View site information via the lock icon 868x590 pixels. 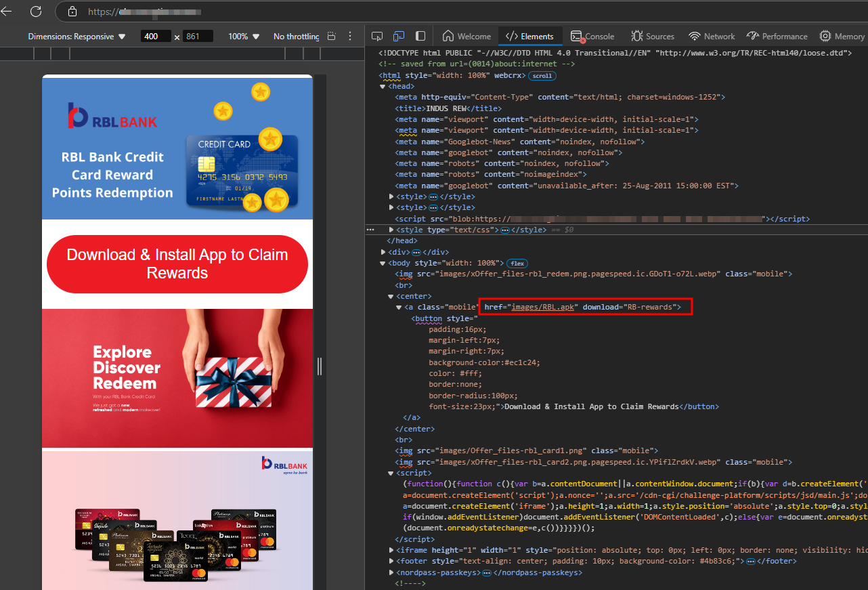click(72, 12)
